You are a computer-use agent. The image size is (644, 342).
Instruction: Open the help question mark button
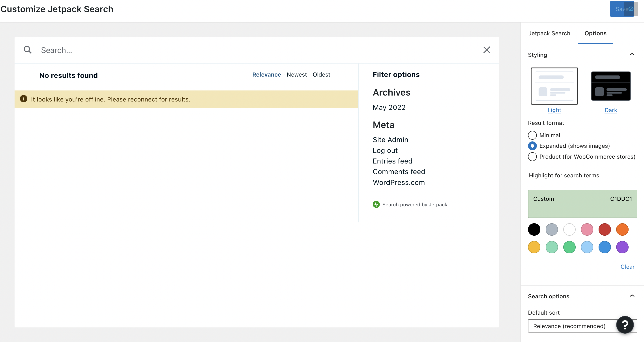(625, 325)
